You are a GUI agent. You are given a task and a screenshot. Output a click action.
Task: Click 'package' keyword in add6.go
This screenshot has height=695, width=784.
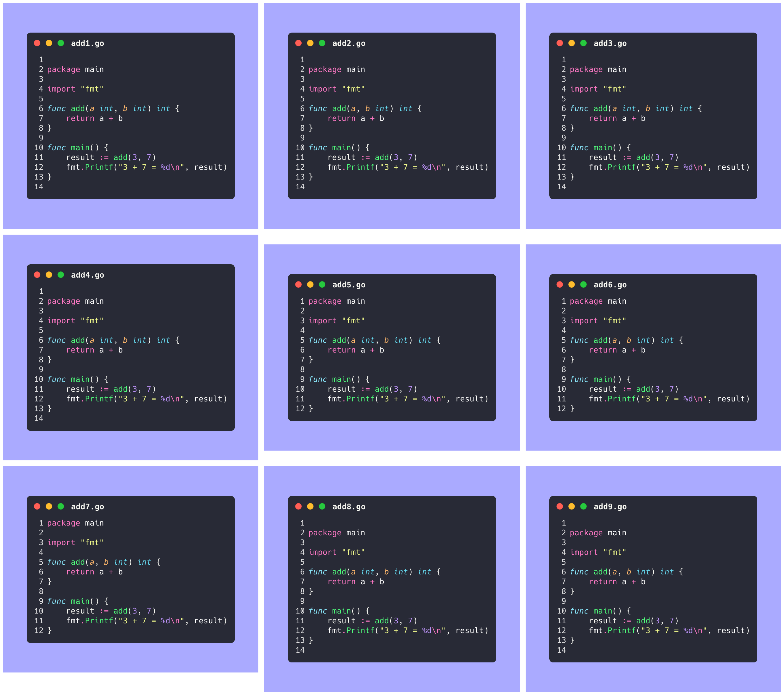click(586, 301)
